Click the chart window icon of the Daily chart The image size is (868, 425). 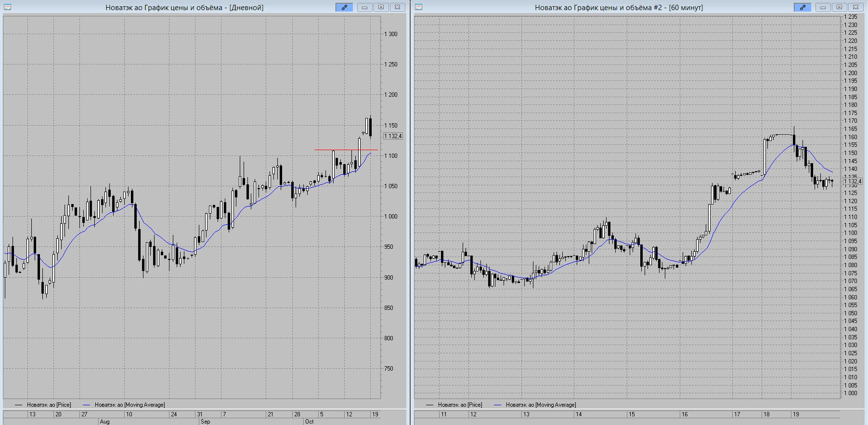pyautogui.click(x=7, y=7)
